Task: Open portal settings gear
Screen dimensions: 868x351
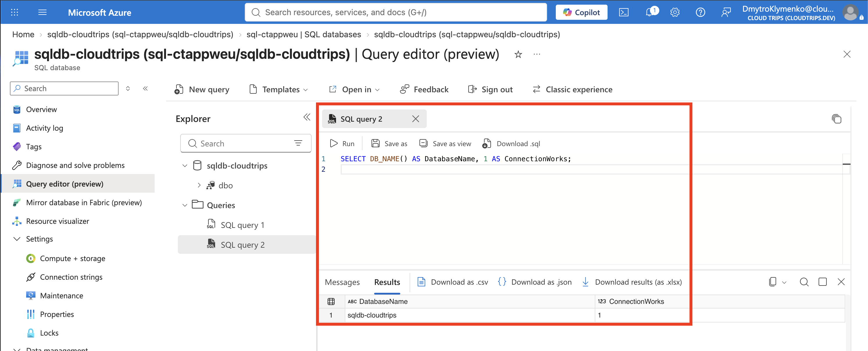Action: pos(675,13)
